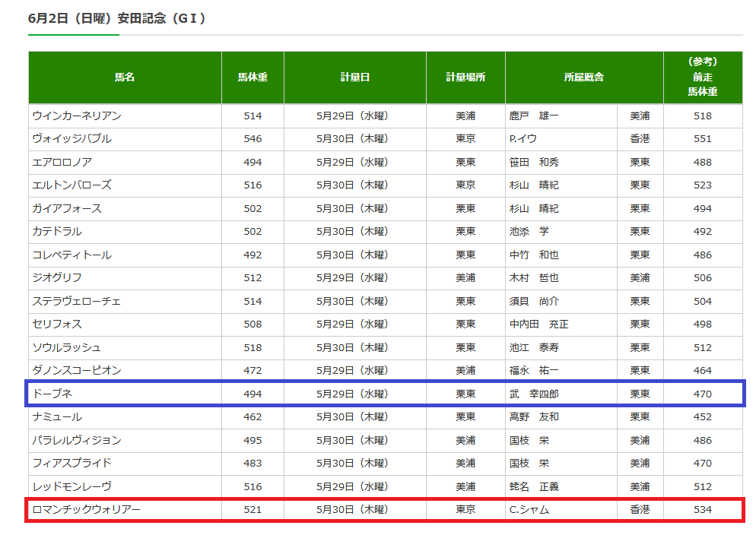This screenshot has height=535, width=756.
Task: Click the heading 6月2日(日曜)安田記念(GI)
Action: pos(116,18)
